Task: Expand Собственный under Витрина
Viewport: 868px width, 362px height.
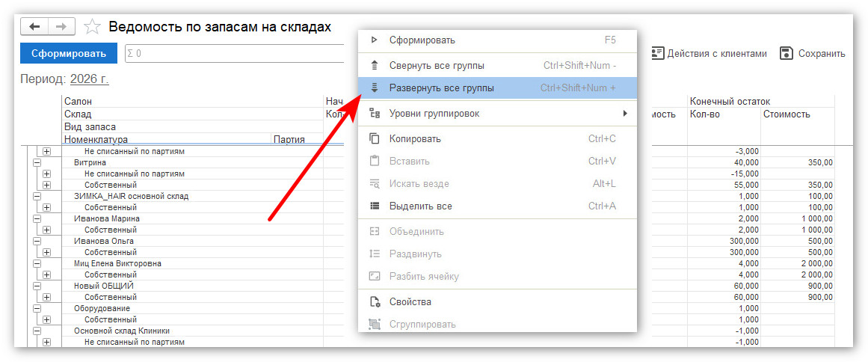Action: [x=47, y=185]
